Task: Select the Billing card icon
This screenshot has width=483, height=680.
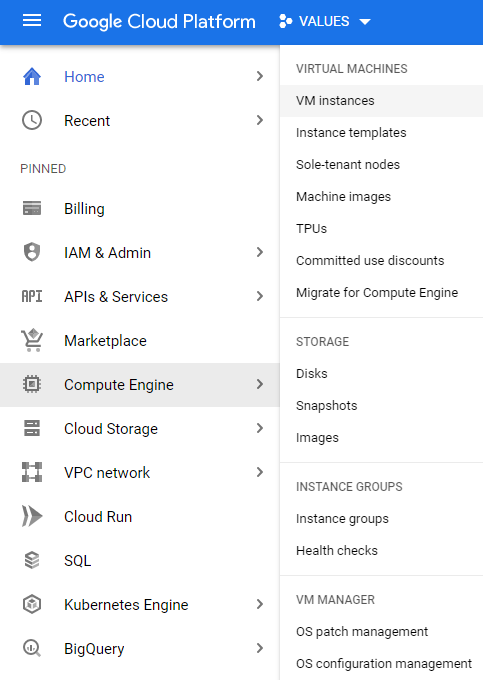Action: click(x=32, y=208)
